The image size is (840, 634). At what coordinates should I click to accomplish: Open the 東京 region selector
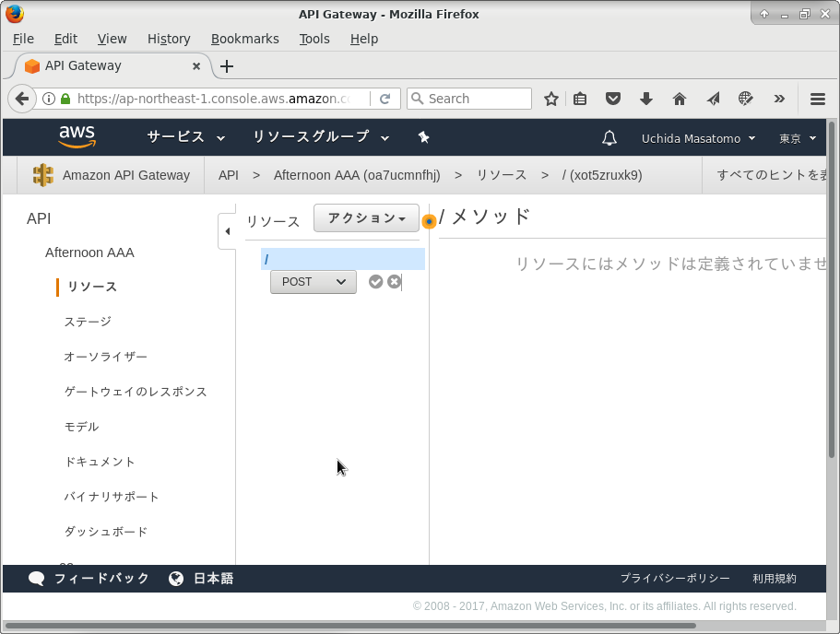click(798, 138)
